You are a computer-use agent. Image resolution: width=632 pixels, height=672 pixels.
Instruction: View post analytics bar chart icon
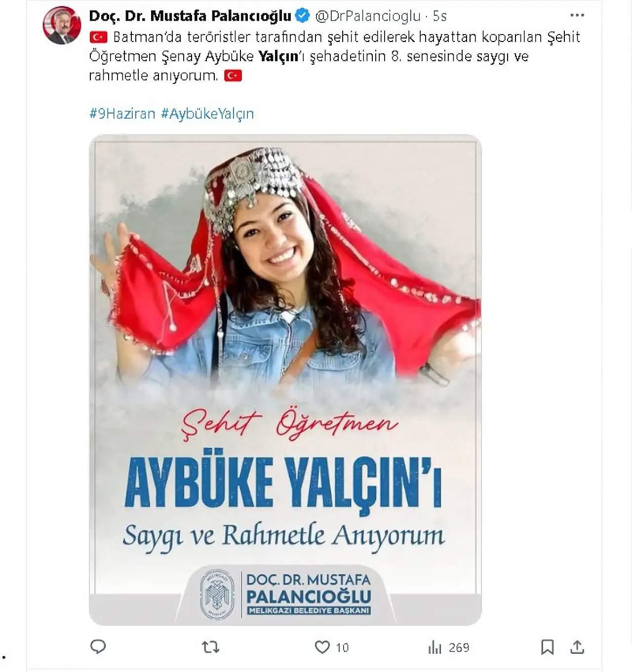click(434, 647)
